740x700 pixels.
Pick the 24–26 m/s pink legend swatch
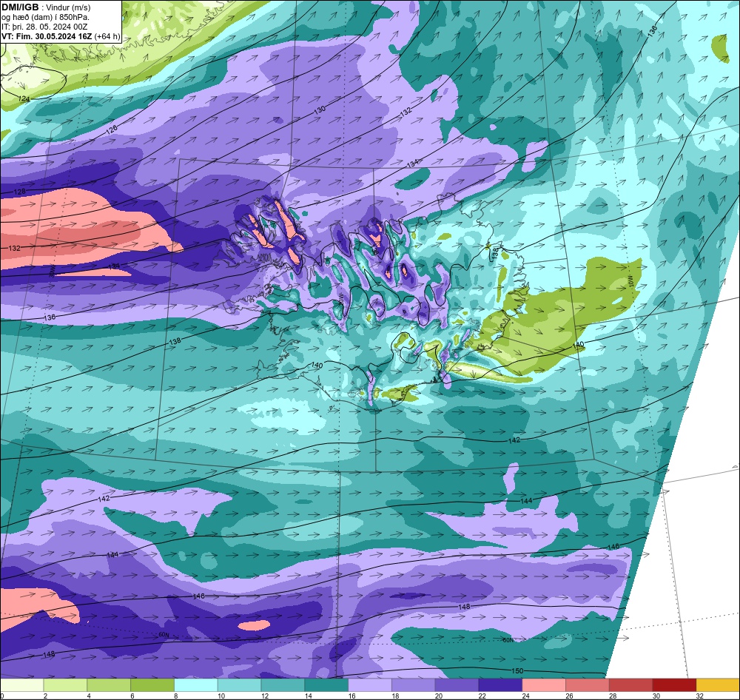544,685
